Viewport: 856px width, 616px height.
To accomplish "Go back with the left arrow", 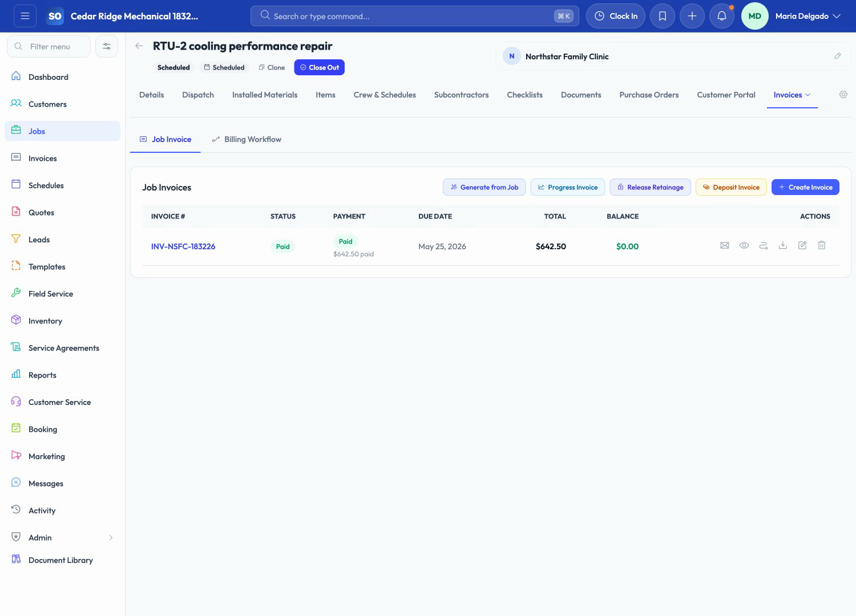I will pyautogui.click(x=139, y=46).
